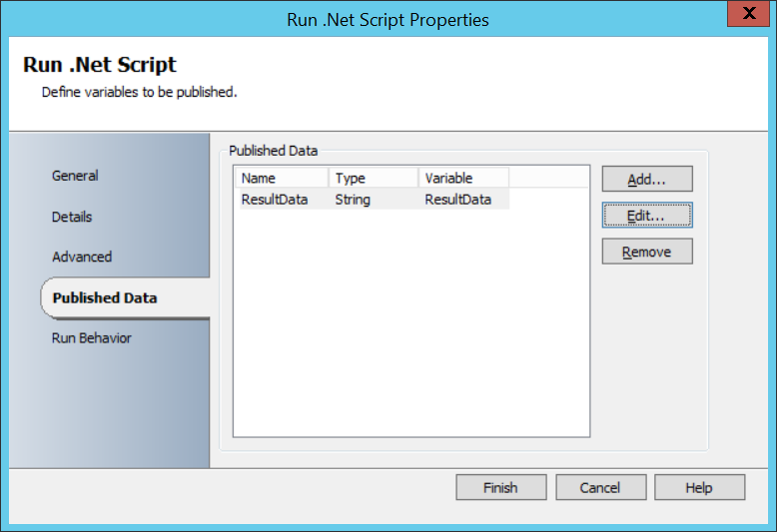Sort by the Variable column header
Viewport: 777px width, 532px height.
tap(463, 178)
